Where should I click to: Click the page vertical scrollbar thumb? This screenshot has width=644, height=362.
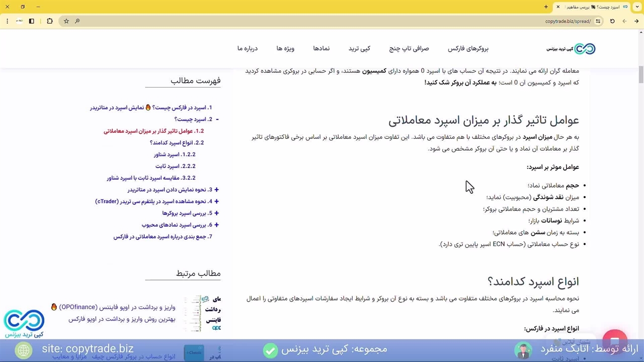pyautogui.click(x=640, y=74)
